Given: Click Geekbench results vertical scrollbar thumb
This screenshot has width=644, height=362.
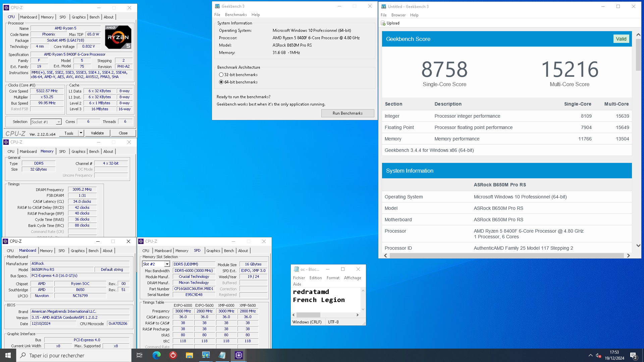Looking at the screenshot, I should (638, 55).
